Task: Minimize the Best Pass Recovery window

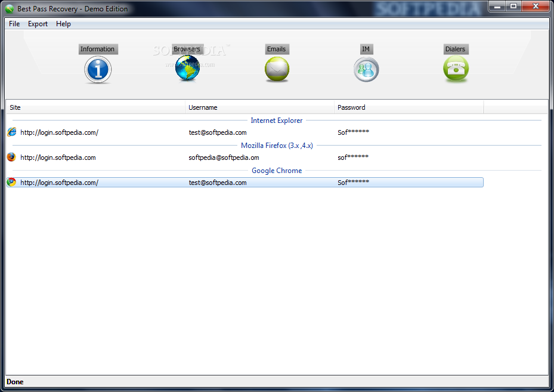Action: (497, 6)
